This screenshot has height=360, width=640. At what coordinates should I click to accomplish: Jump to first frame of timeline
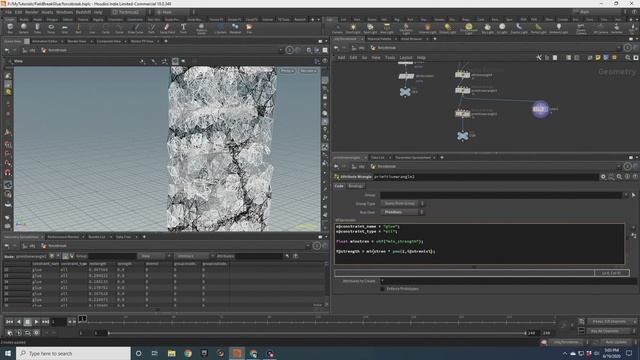tap(9, 322)
